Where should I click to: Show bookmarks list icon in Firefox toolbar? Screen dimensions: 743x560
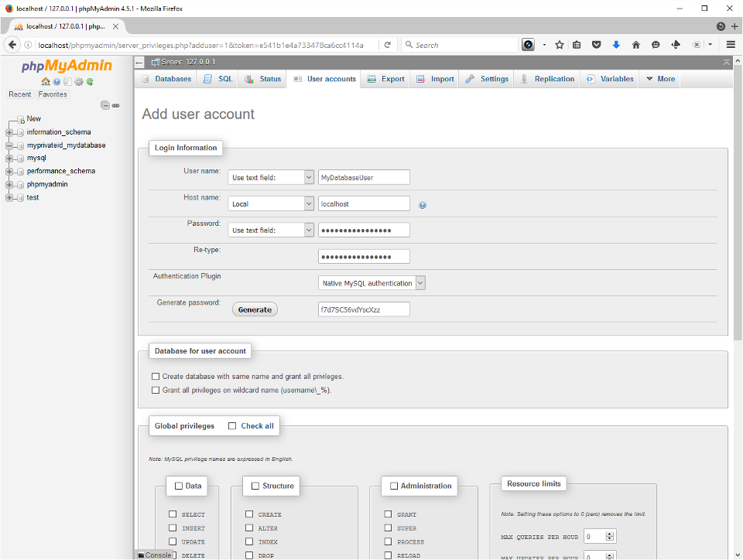(577, 45)
